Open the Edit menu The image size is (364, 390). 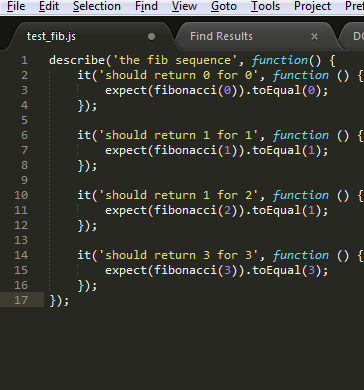(49, 6)
